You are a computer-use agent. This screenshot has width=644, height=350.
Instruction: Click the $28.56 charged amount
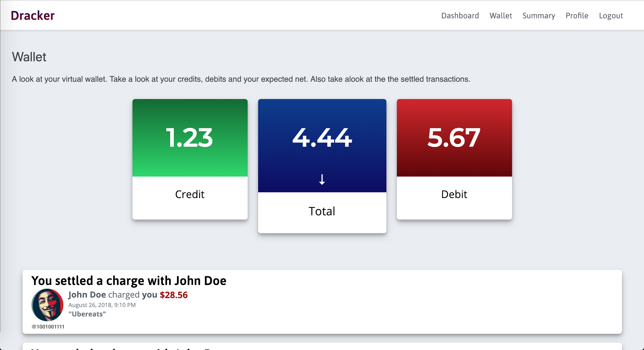click(x=174, y=295)
